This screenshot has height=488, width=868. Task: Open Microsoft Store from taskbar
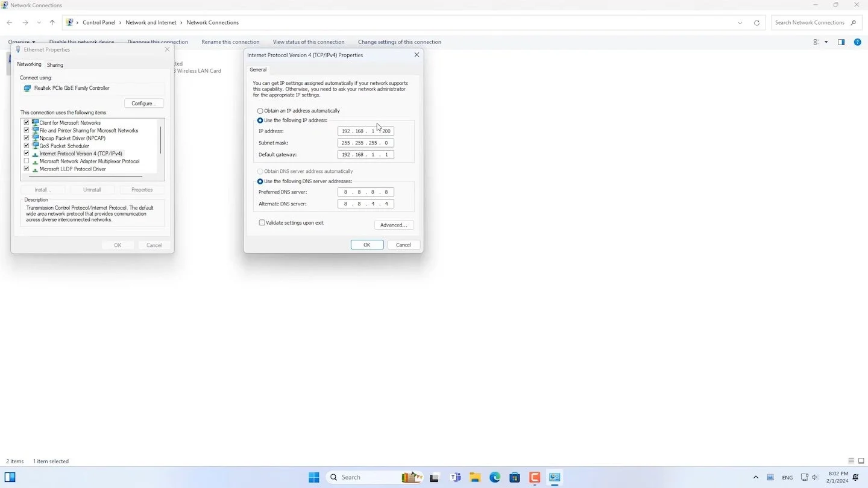click(515, 477)
